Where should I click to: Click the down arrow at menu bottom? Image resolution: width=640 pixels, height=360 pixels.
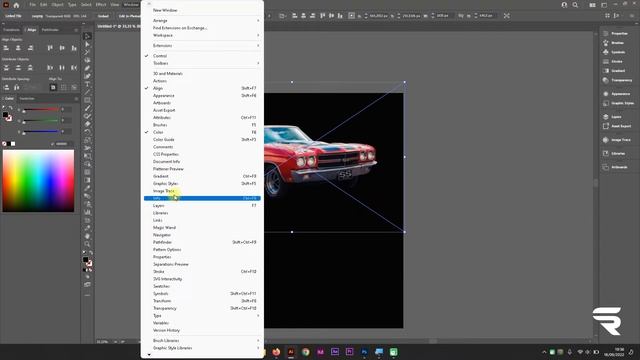tap(149, 355)
